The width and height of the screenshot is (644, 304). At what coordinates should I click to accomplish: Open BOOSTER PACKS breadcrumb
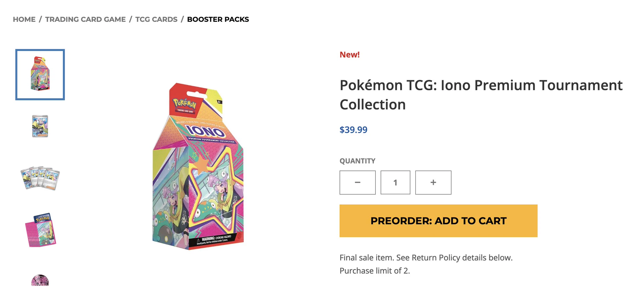(218, 19)
